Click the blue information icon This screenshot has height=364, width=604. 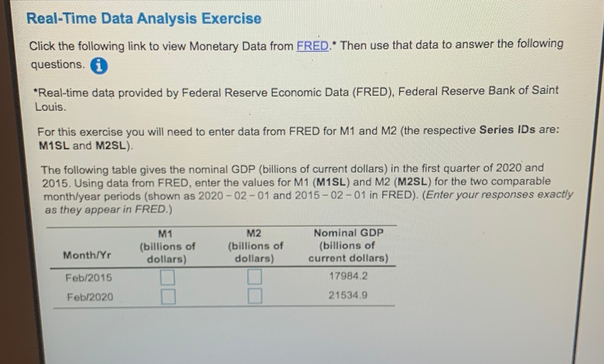[x=99, y=66]
